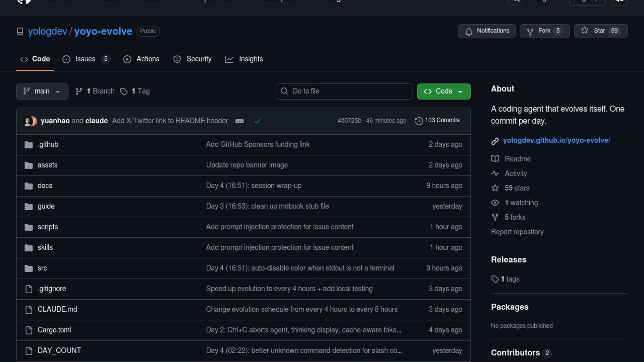Switch to the Issues tab
The image size is (644, 362).
point(86,59)
